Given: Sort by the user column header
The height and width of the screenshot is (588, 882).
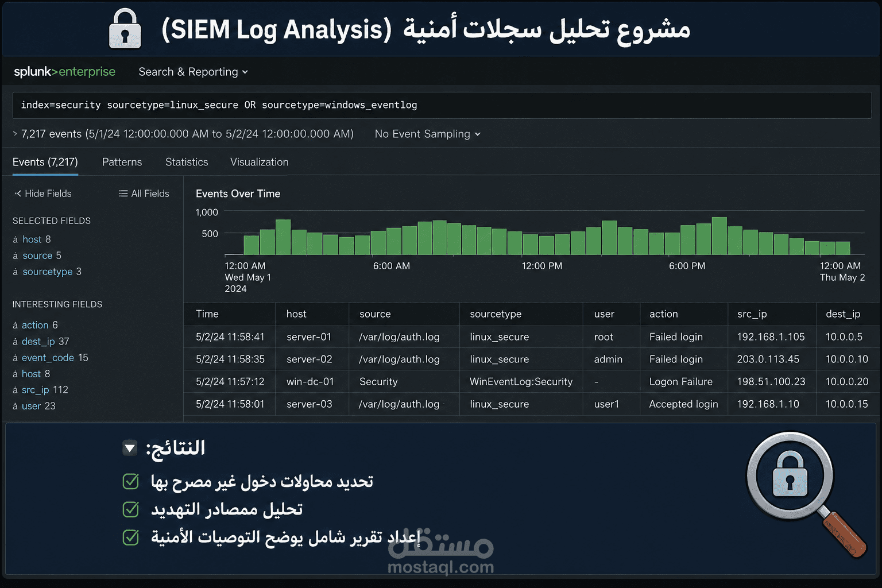Looking at the screenshot, I should (604, 314).
